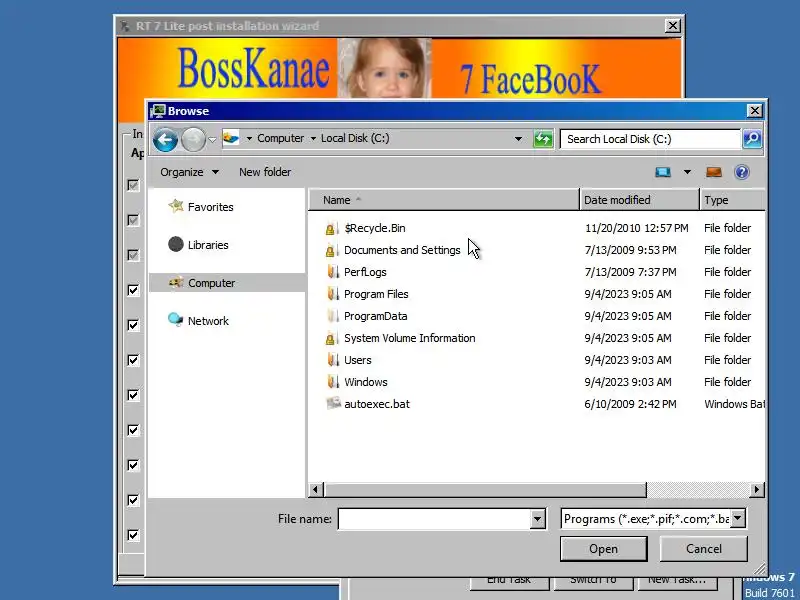800x600 pixels.
Task: Sort by Date modified column header
Action: (639, 200)
